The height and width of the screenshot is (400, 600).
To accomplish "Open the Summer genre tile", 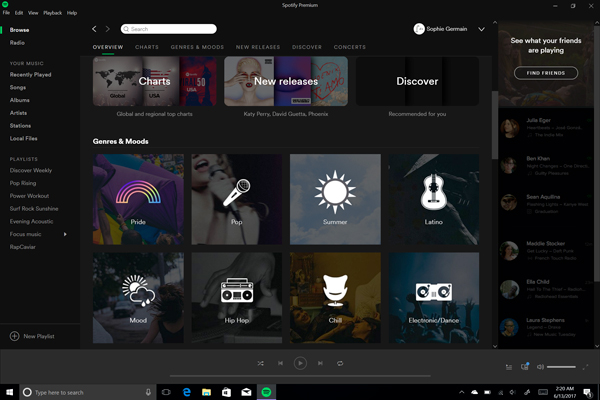I will point(335,199).
